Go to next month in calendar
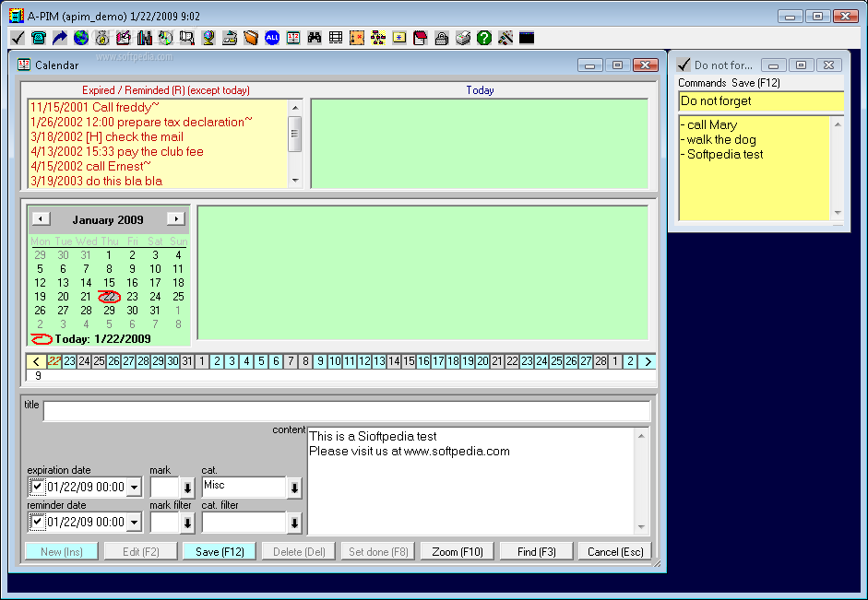Viewport: 868px width, 600px height. (176, 219)
